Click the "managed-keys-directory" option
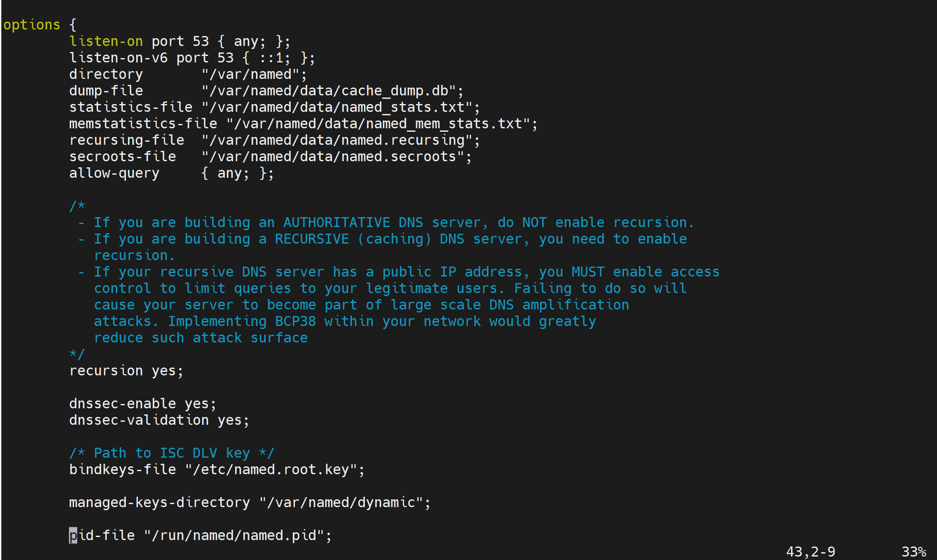 point(159,502)
